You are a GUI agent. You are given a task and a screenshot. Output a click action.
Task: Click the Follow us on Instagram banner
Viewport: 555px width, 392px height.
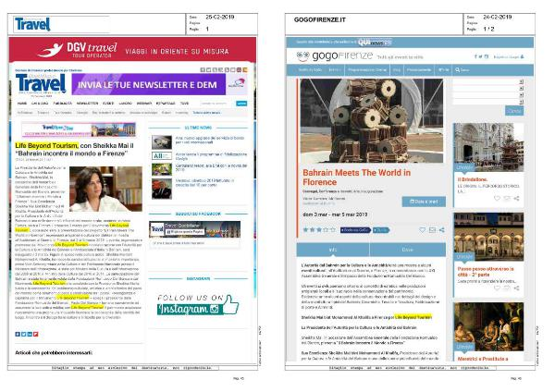tap(198, 304)
